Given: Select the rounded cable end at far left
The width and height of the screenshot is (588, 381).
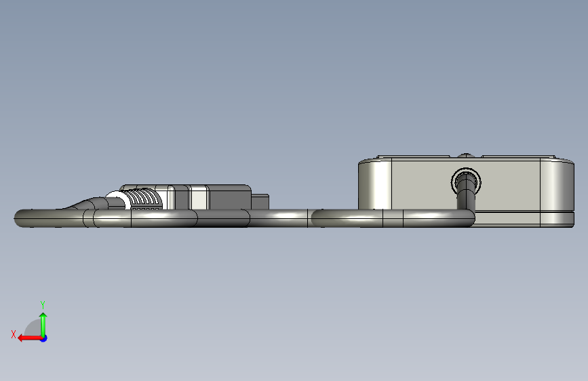Looking at the screenshot, I should coord(23,218).
